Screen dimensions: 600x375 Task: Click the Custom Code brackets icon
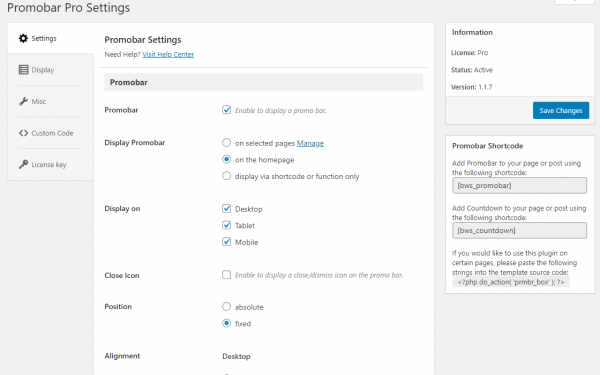coord(23,133)
